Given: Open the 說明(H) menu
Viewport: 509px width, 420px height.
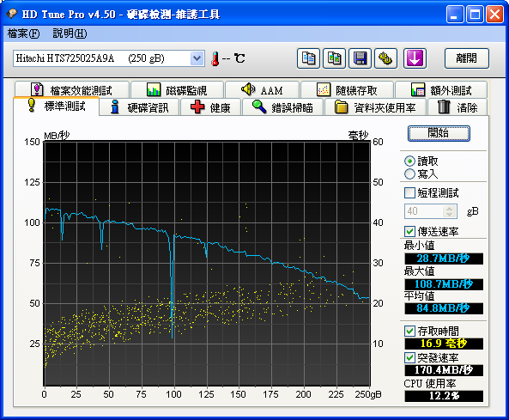Looking at the screenshot, I should click(x=70, y=33).
